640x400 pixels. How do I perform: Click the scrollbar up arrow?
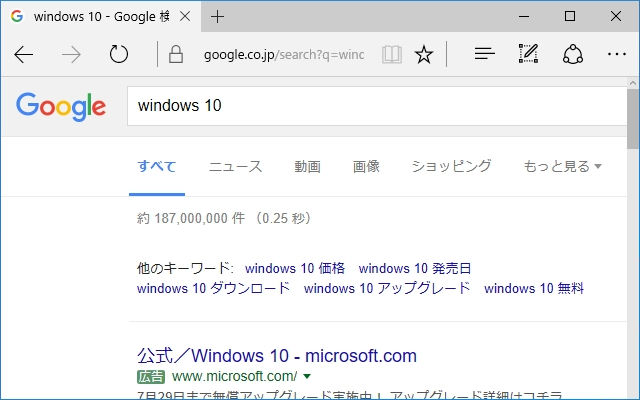[x=633, y=83]
